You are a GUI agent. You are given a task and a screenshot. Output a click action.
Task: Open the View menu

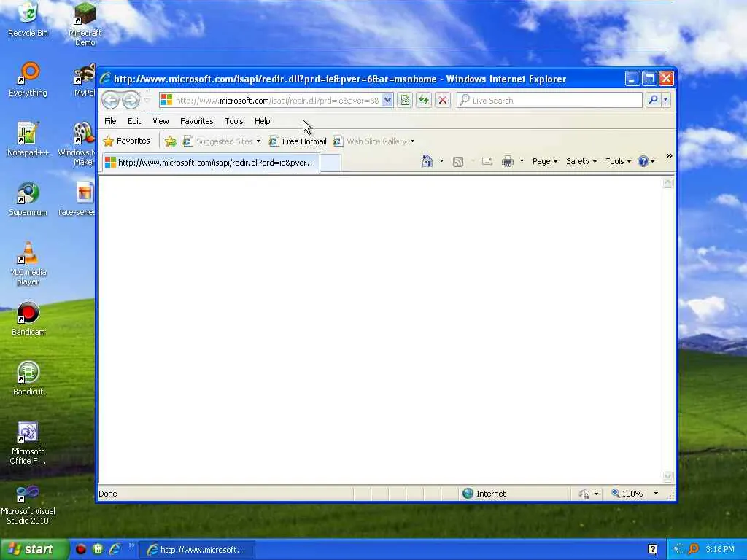pos(160,121)
